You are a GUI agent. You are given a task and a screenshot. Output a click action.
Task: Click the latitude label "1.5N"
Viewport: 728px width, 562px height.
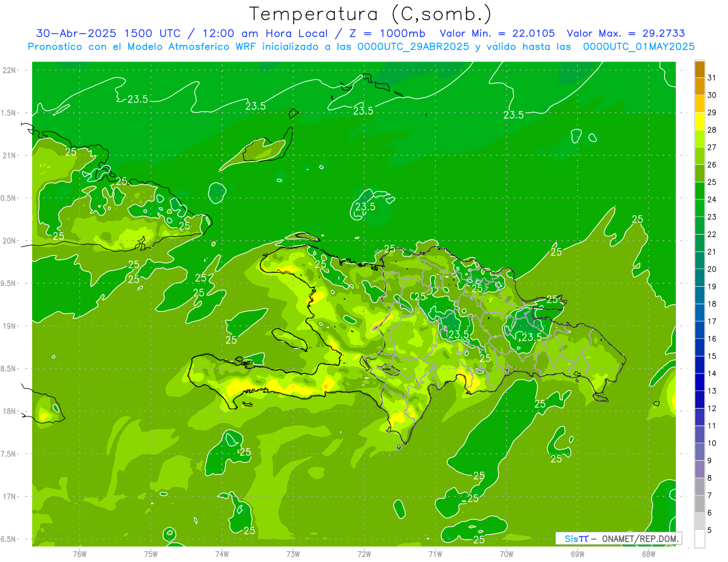tap(9, 113)
